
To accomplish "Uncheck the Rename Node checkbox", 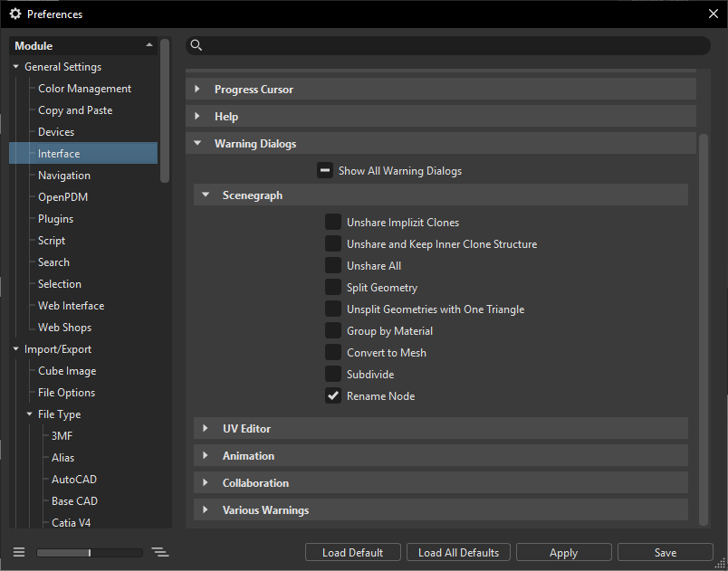I will (x=333, y=396).
